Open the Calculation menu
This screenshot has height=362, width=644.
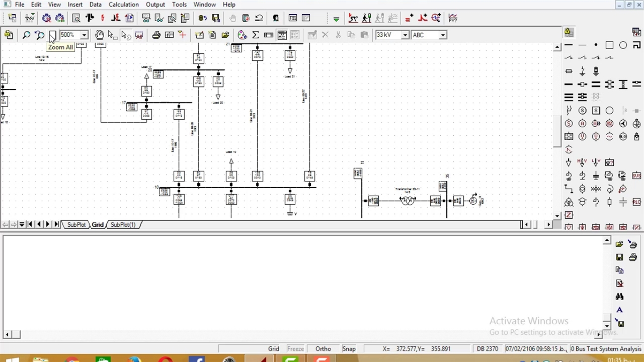click(x=123, y=5)
